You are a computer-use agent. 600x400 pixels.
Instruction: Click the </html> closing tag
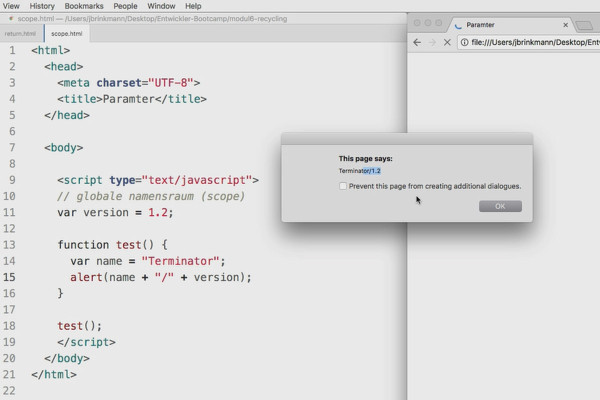click(x=54, y=374)
